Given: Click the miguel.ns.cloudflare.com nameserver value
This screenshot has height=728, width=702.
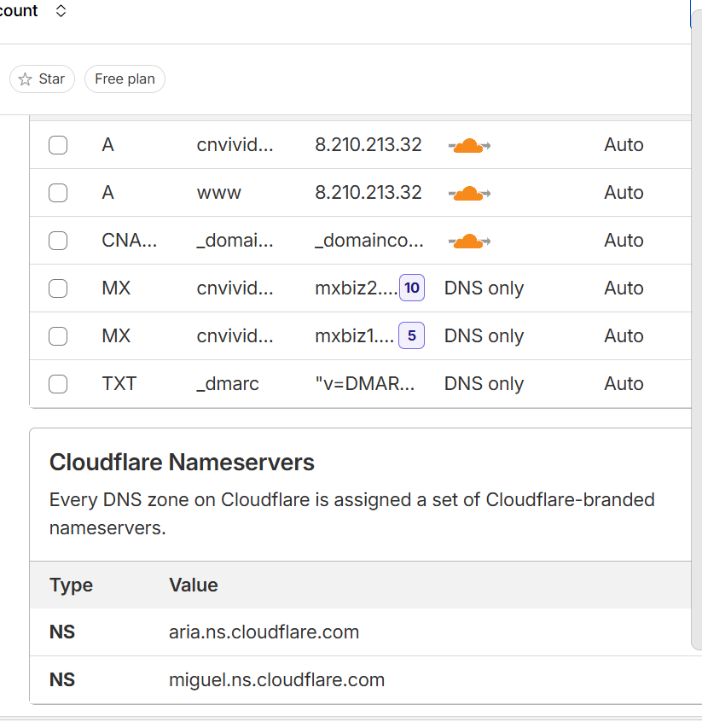Looking at the screenshot, I should (277, 680).
